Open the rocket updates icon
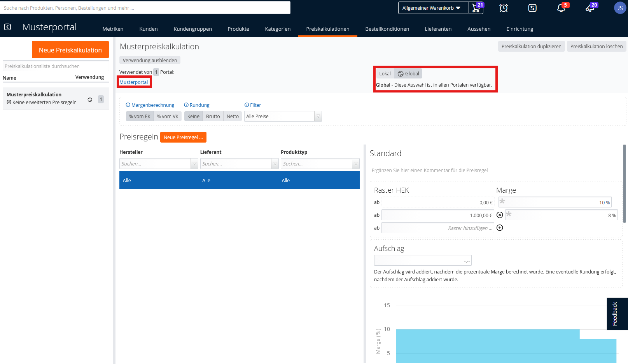Screen dimensions: 628x364 [590, 8]
